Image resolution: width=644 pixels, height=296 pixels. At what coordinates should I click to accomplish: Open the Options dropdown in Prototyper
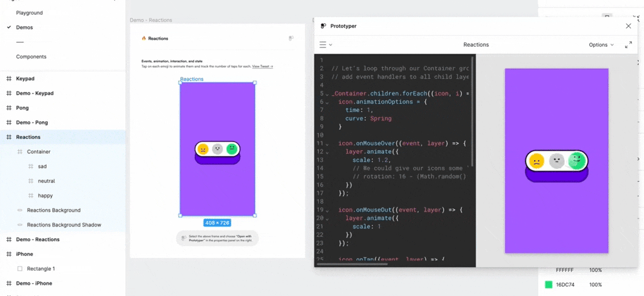[x=600, y=45]
